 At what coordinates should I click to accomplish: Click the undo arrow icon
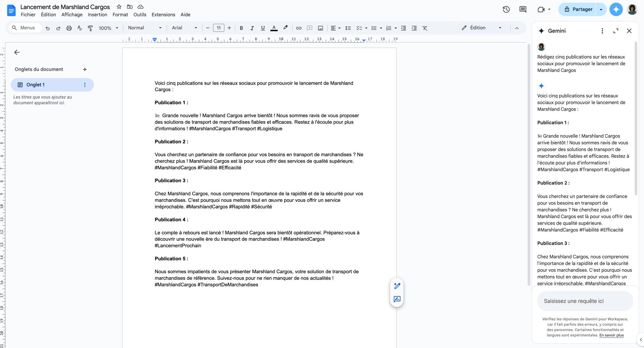pyautogui.click(x=48, y=28)
